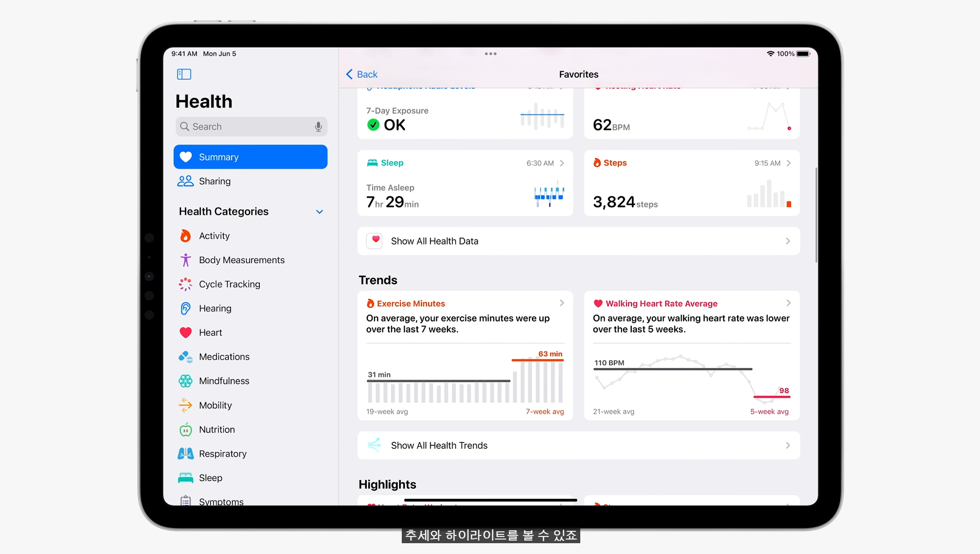The height and width of the screenshot is (554, 980).
Task: Click the Search input field
Action: pyautogui.click(x=251, y=127)
